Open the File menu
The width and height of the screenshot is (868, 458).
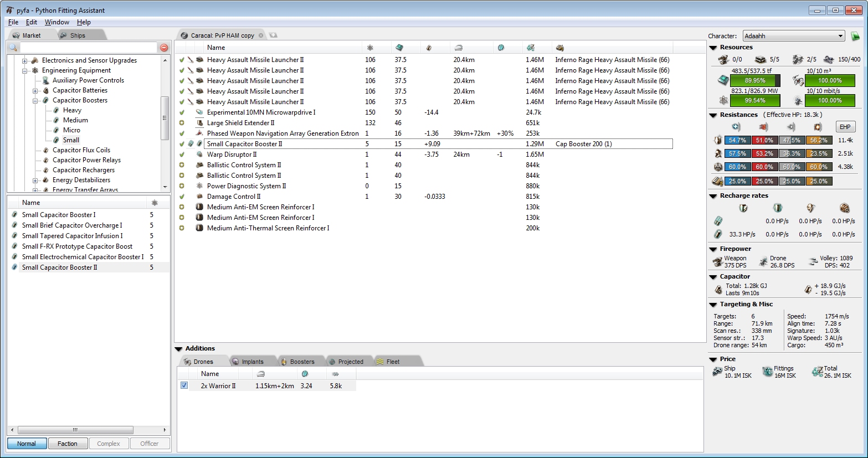[x=13, y=22]
